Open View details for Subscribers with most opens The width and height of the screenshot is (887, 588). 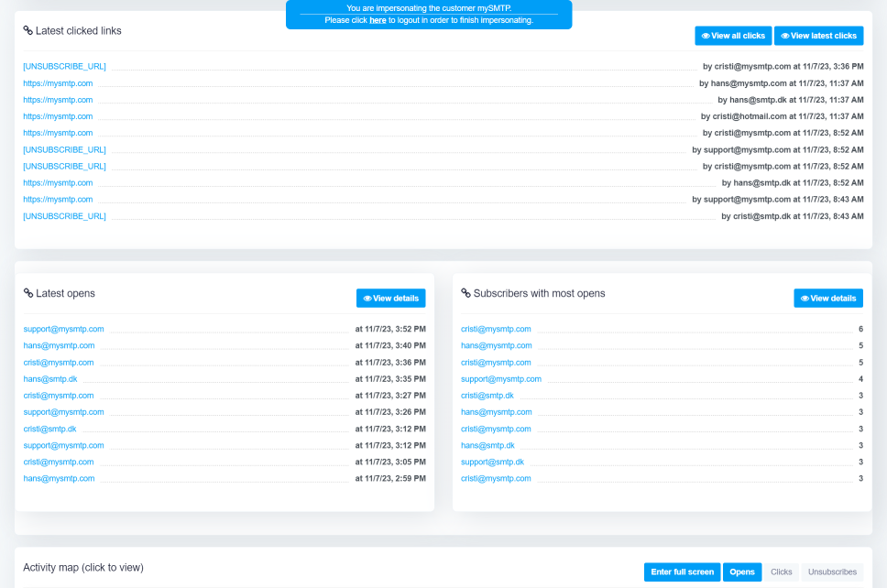pos(828,299)
